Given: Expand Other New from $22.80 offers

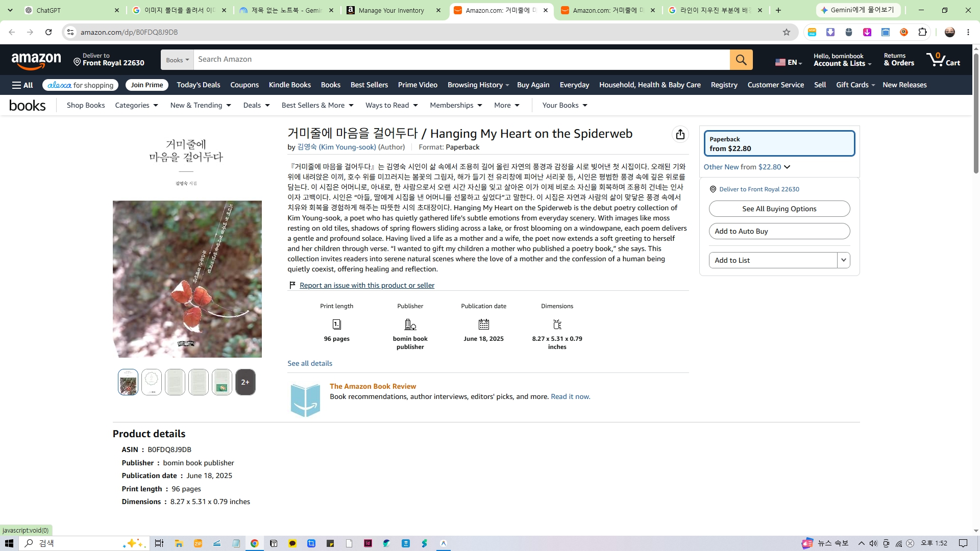Looking at the screenshot, I should (x=747, y=167).
